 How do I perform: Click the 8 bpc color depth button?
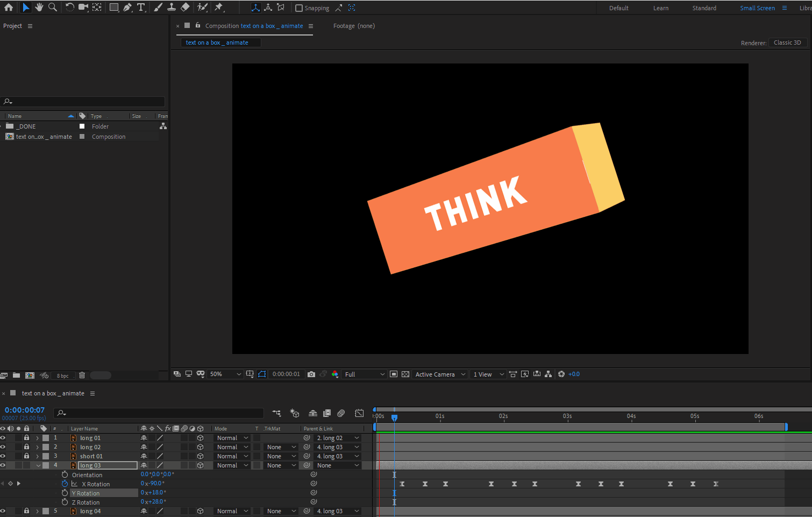coord(63,376)
